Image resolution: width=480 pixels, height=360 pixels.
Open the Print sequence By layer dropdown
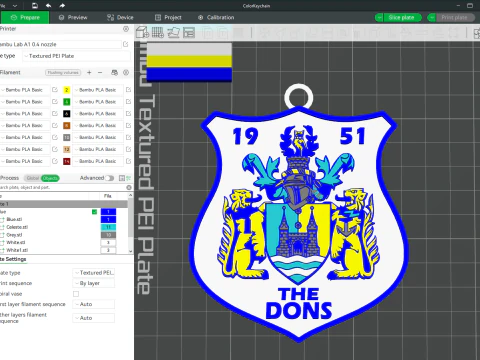tap(94, 283)
